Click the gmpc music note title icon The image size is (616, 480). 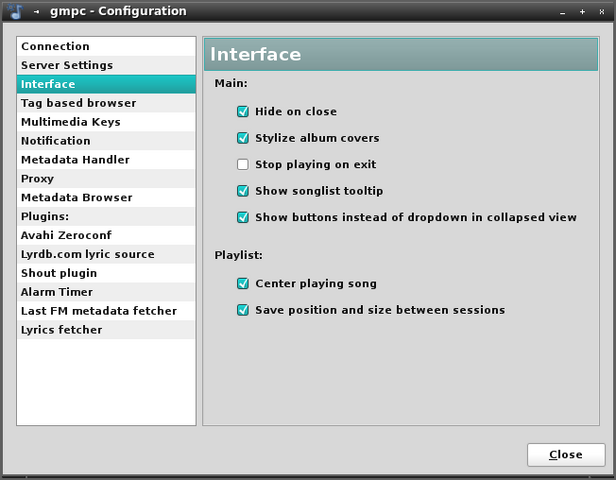pos(15,11)
